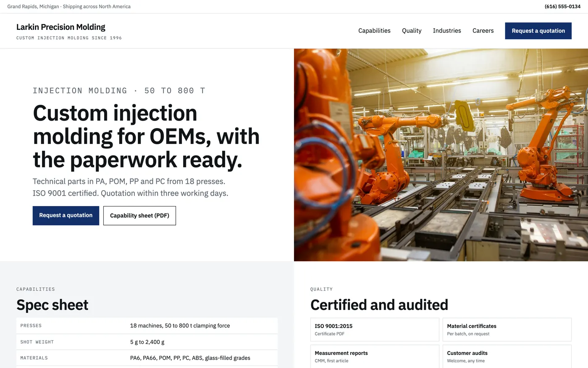The height and width of the screenshot is (368, 588).
Task: Click 'INJECTION MOLDING · 50 TO 800 T' eyebrow
Action: click(x=119, y=90)
